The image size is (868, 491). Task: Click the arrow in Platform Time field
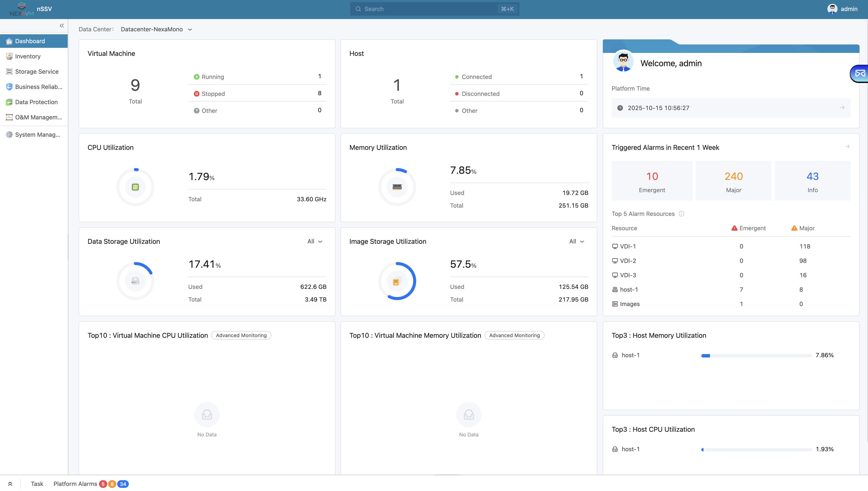(x=842, y=108)
